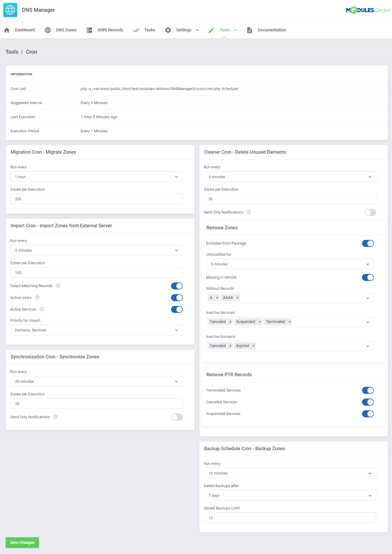The width and height of the screenshot is (392, 554).
Task: Click the ModulesGarden logo
Action: click(368, 10)
